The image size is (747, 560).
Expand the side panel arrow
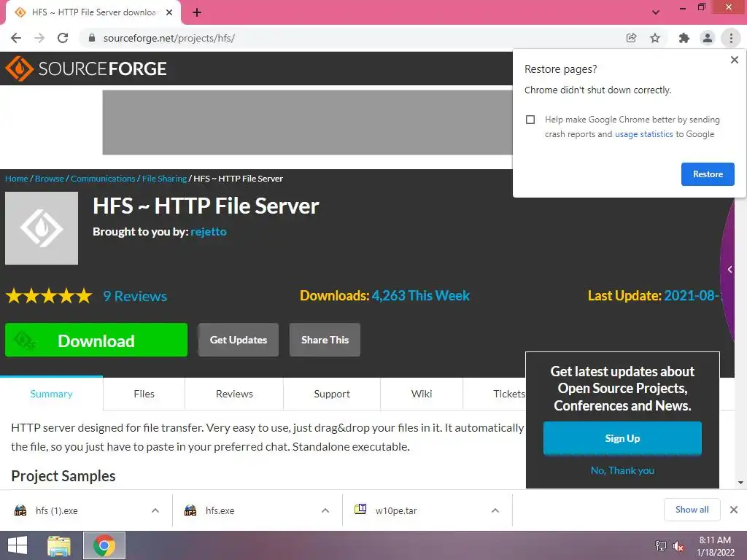pos(729,270)
